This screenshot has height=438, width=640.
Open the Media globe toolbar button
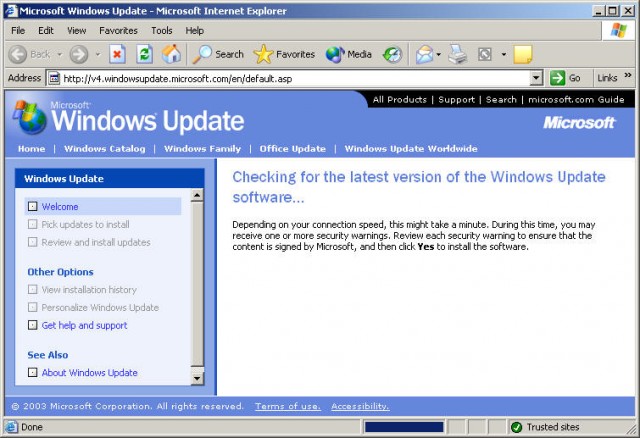349,54
